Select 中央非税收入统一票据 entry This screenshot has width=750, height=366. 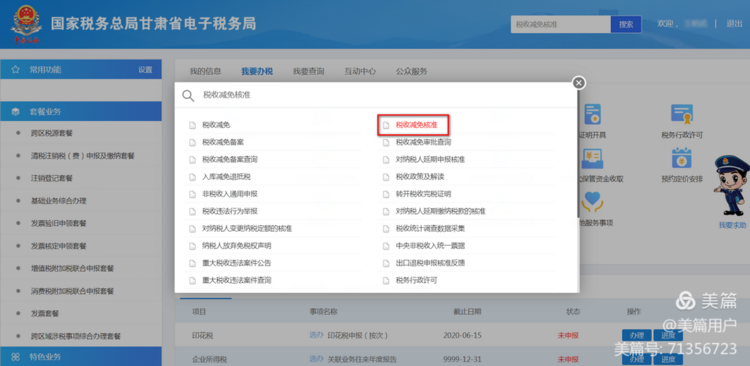pyautogui.click(x=430, y=245)
